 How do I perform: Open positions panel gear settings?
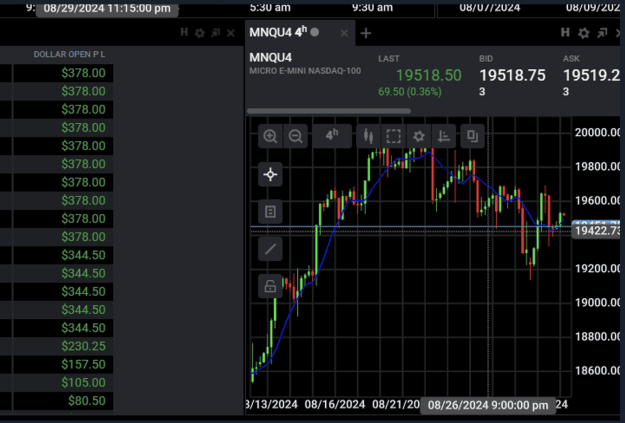199,33
